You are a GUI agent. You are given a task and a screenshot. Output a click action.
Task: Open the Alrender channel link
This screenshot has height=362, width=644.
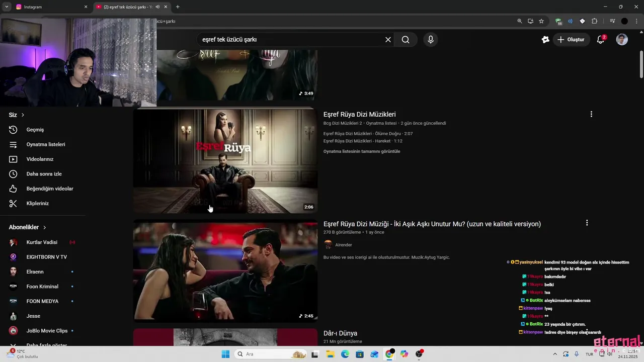pos(344,245)
